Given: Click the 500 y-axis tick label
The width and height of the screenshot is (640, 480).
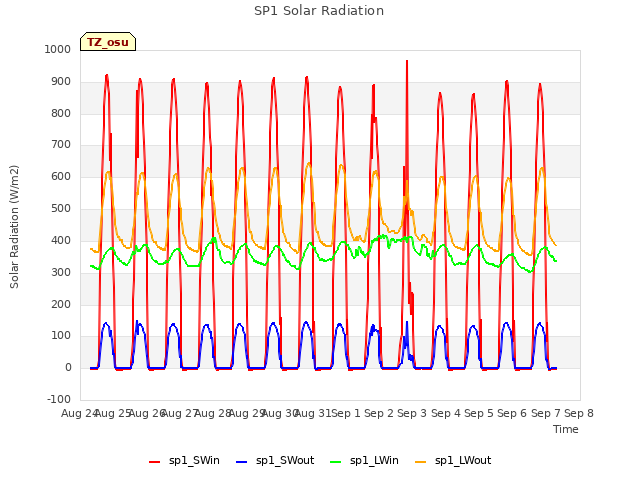Looking at the screenshot, I should [x=61, y=209].
